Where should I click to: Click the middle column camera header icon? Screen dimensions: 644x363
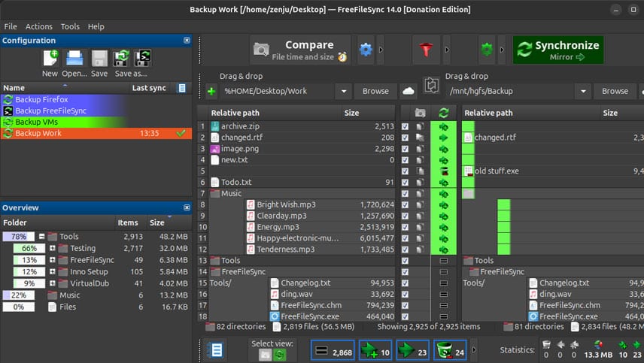(420, 113)
